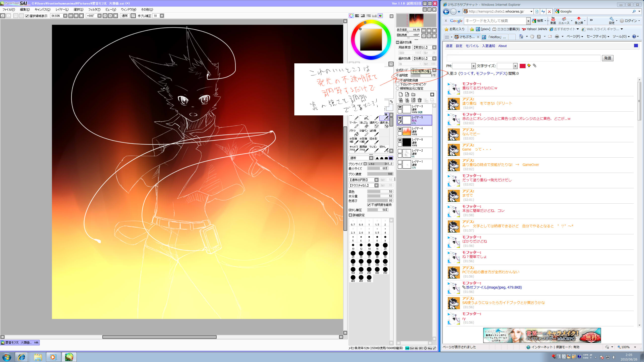This screenshot has height=362, width=644.
Task: Open the 編集(E) menu
Action: coord(25,9)
